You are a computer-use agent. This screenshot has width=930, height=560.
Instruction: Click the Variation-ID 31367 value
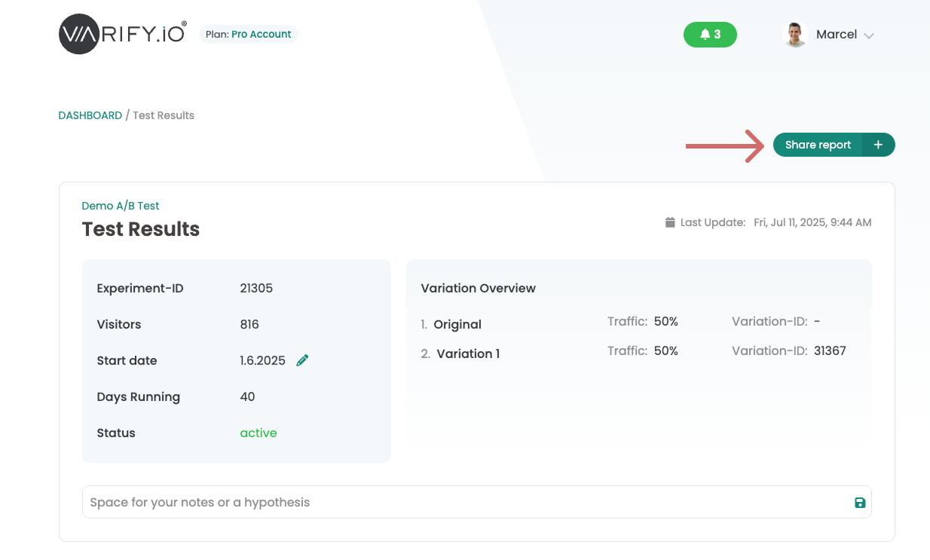pyautogui.click(x=830, y=350)
